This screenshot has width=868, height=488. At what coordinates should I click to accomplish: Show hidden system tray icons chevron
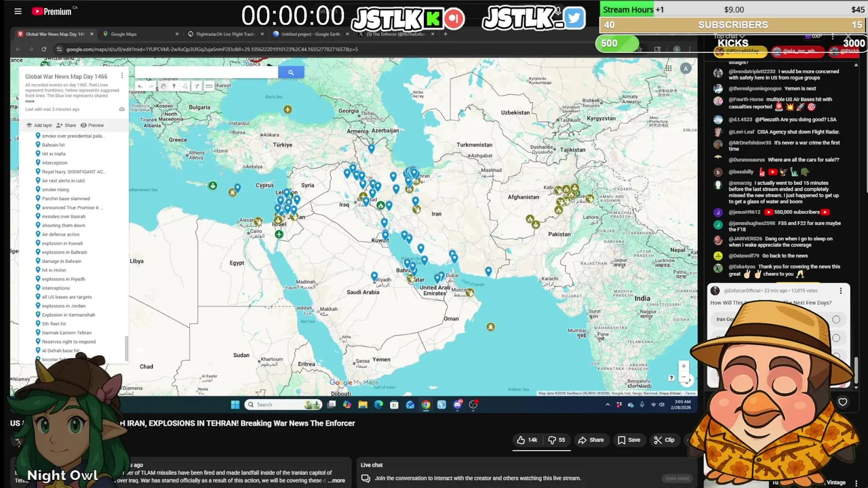pyautogui.click(x=608, y=405)
